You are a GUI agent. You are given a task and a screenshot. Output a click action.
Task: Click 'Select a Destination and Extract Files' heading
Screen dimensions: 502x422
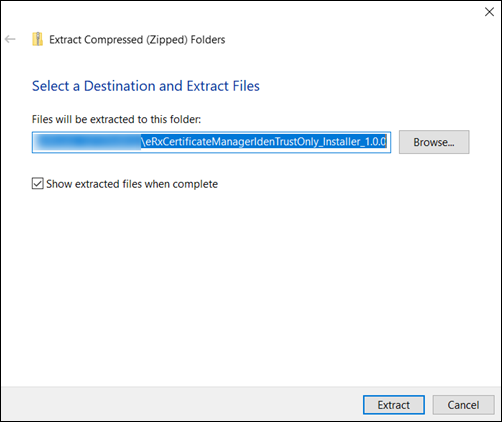[146, 86]
